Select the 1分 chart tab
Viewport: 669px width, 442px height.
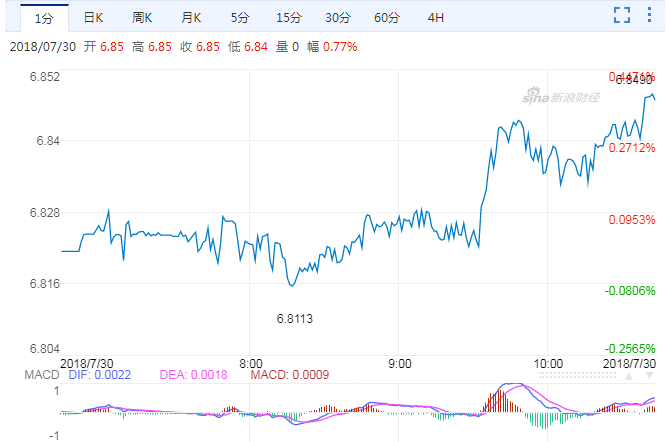[x=44, y=18]
